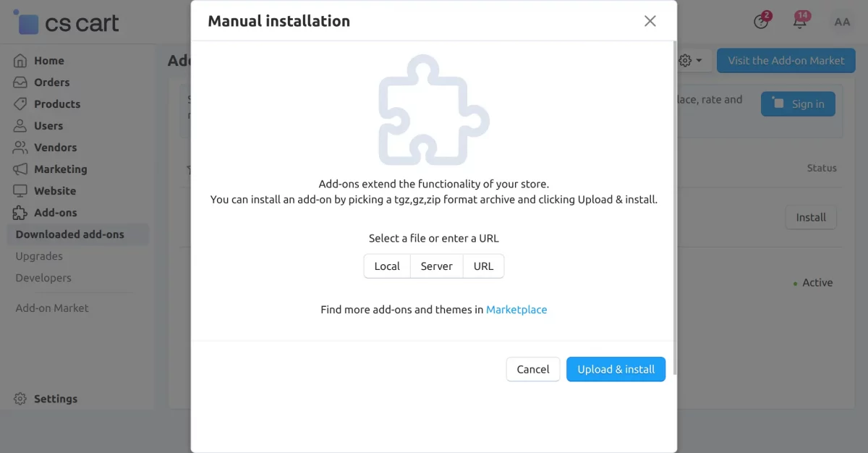Screen dimensions: 868x453
Task: Click the Settings gear at sidebar bottom
Action: tap(20, 399)
